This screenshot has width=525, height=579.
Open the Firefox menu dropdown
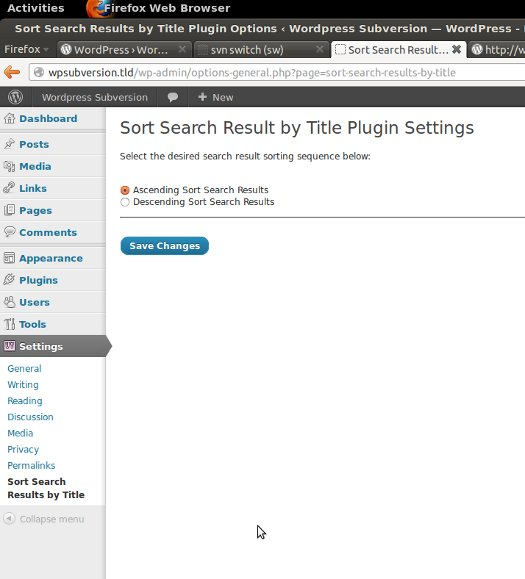click(26, 49)
